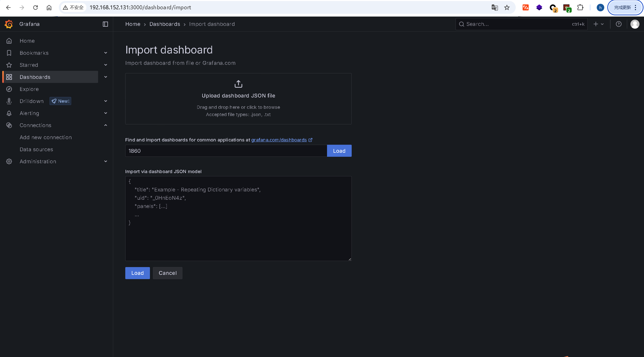
Task: Click the Connections icon in sidebar
Action: coord(9,125)
